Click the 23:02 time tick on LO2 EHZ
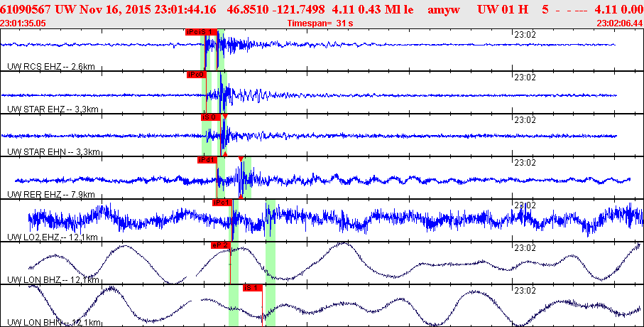 525,205
